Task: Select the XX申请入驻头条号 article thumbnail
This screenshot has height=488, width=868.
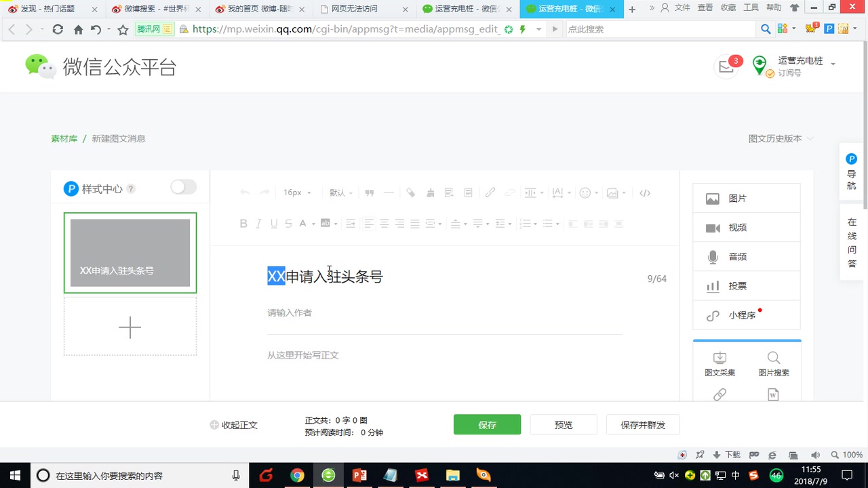Action: pyautogui.click(x=130, y=253)
